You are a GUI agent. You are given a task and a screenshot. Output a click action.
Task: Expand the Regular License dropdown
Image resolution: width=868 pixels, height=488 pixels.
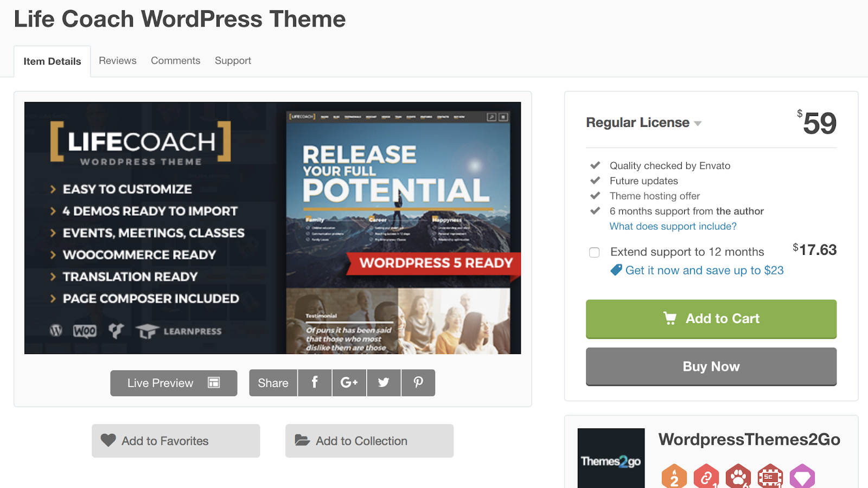(x=644, y=123)
